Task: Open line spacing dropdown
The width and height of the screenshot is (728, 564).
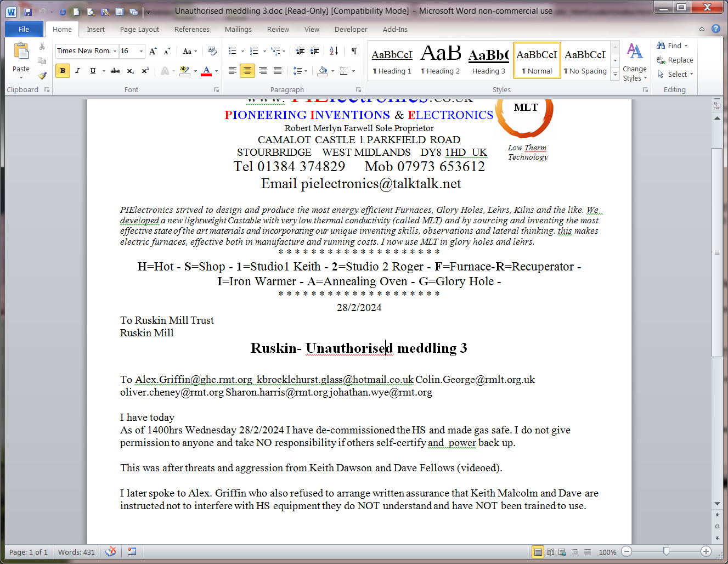Action: click(x=301, y=71)
